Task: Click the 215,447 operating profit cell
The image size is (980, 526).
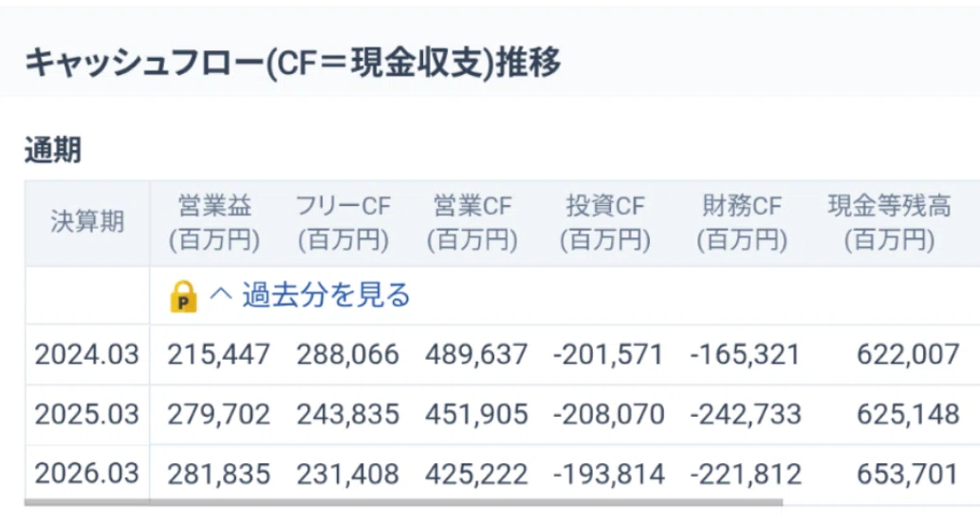Action: [218, 355]
